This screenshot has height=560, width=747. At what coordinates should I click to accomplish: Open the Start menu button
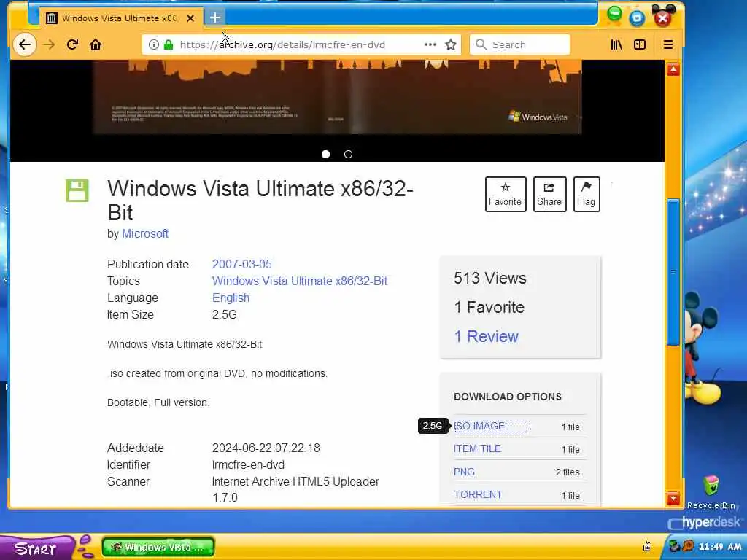click(36, 548)
